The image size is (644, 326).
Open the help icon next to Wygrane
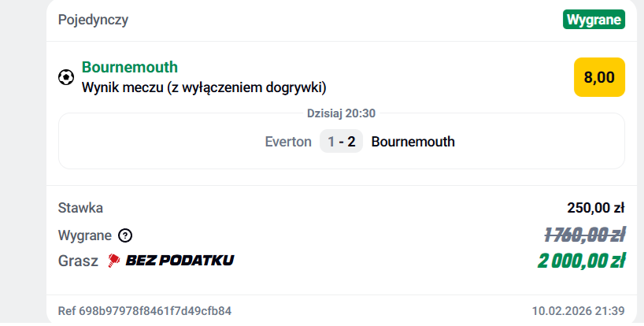125,235
